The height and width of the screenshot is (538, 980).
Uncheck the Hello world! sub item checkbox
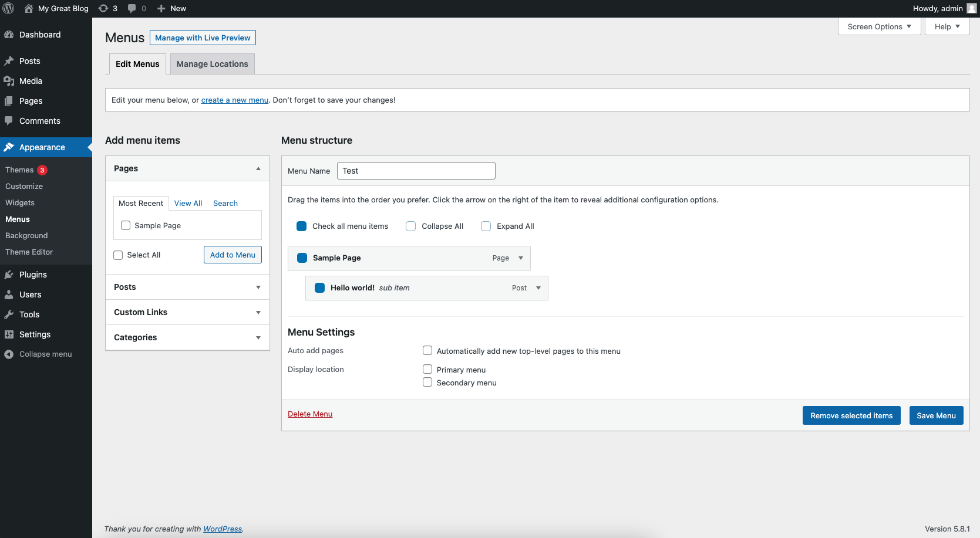(320, 287)
